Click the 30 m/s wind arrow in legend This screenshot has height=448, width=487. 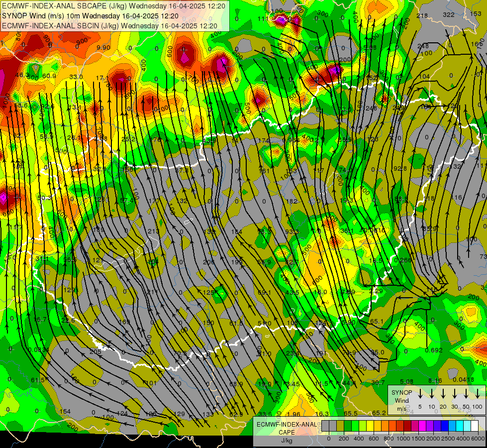[x=454, y=393]
